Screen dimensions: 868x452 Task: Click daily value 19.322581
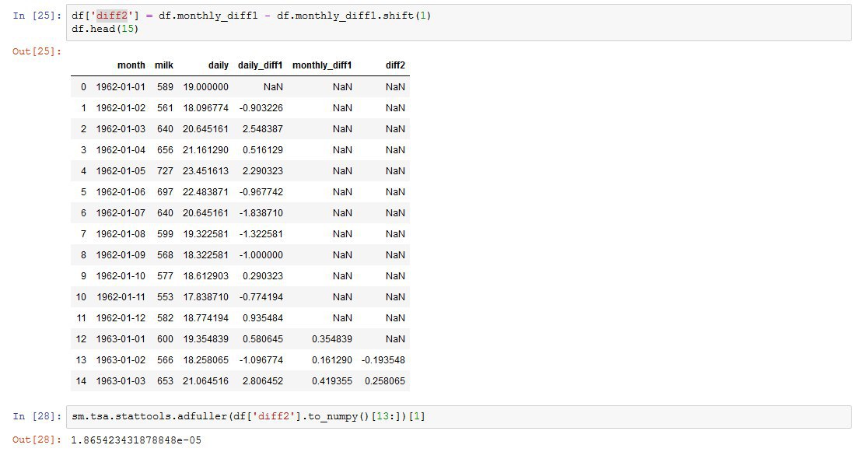[x=206, y=234]
